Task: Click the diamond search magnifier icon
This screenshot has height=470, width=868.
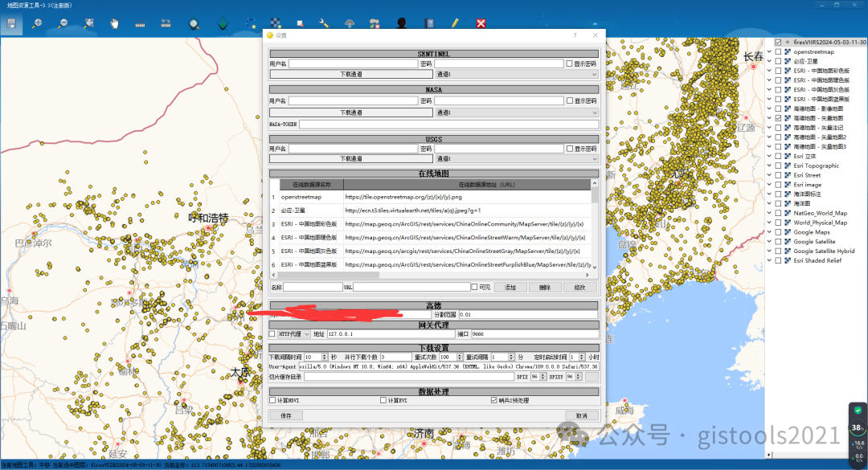Action: point(194,24)
